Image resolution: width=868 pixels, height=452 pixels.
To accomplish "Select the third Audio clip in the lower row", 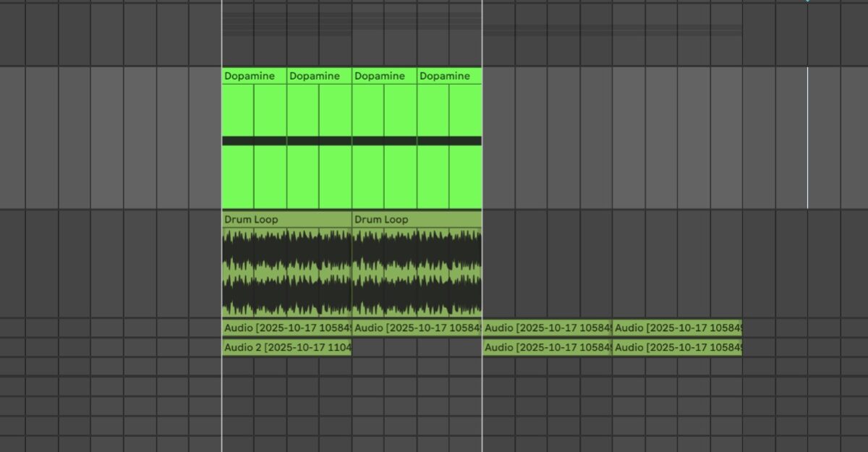I will (x=546, y=347).
